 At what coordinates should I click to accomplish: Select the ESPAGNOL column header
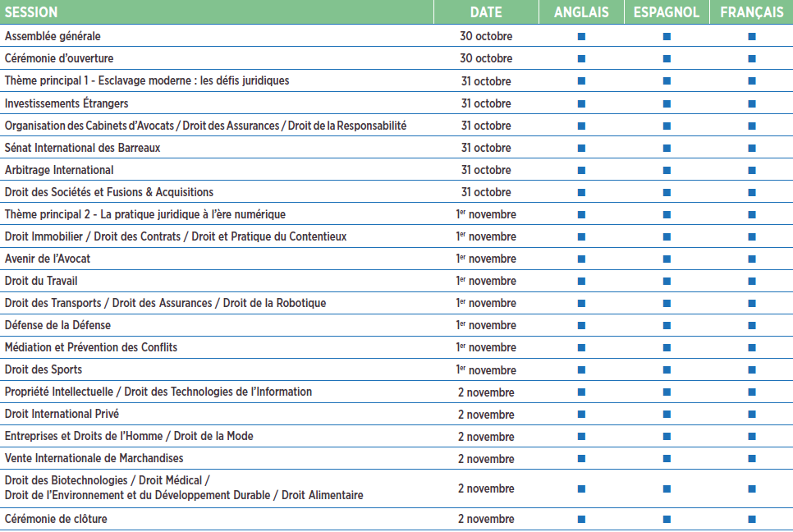click(667, 12)
